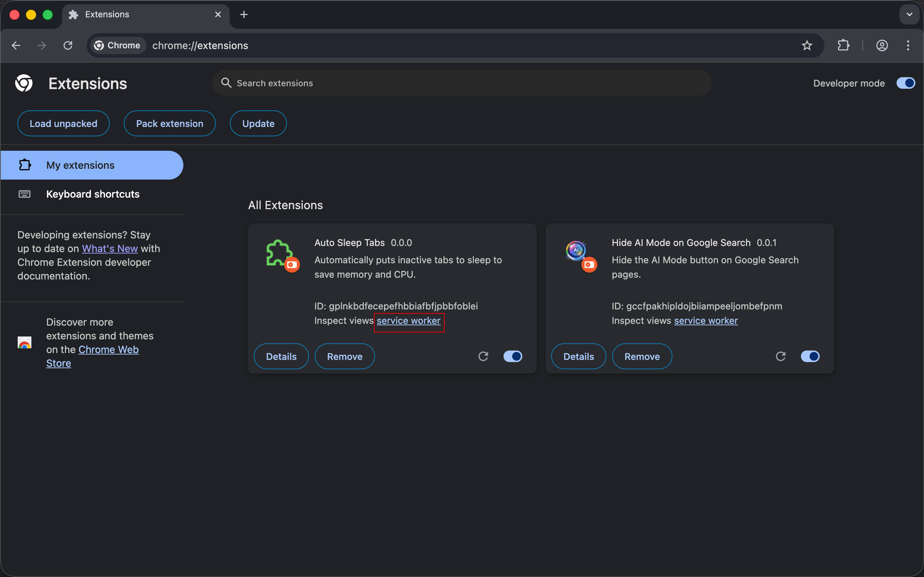Open the tab search chevron
This screenshot has height=577, width=924.
[910, 14]
